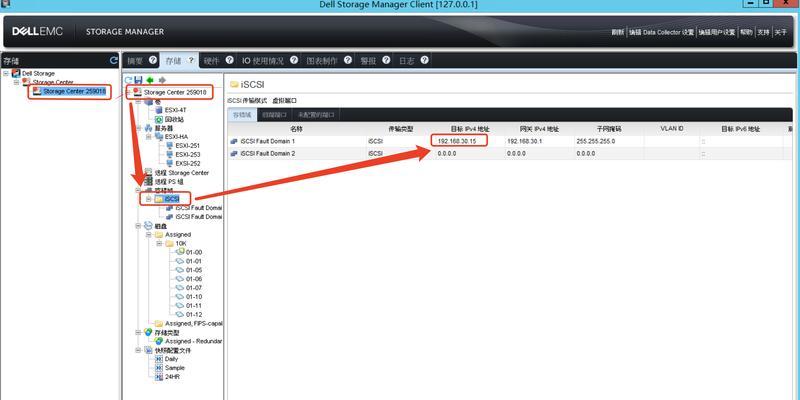Select Sample snapshot profile
The height and width of the screenshot is (400, 800).
(175, 368)
